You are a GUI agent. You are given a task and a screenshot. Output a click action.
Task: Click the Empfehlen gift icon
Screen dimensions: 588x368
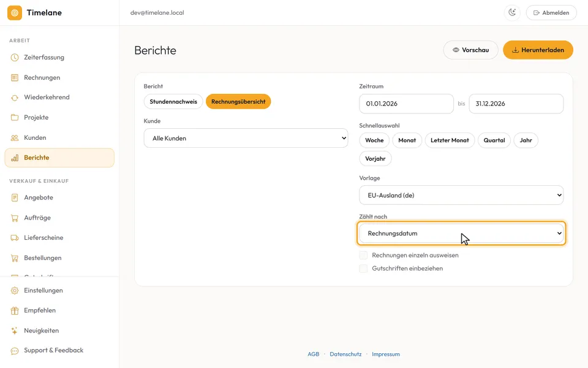click(x=15, y=310)
